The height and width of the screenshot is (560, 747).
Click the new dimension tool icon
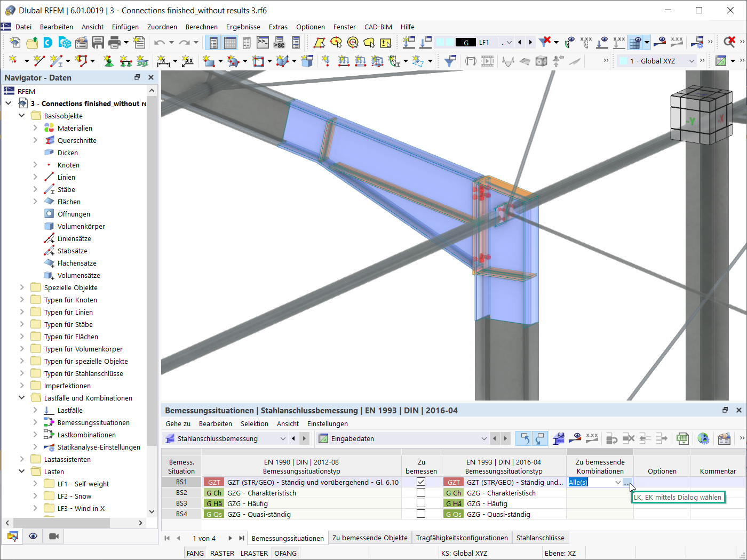[x=163, y=61]
